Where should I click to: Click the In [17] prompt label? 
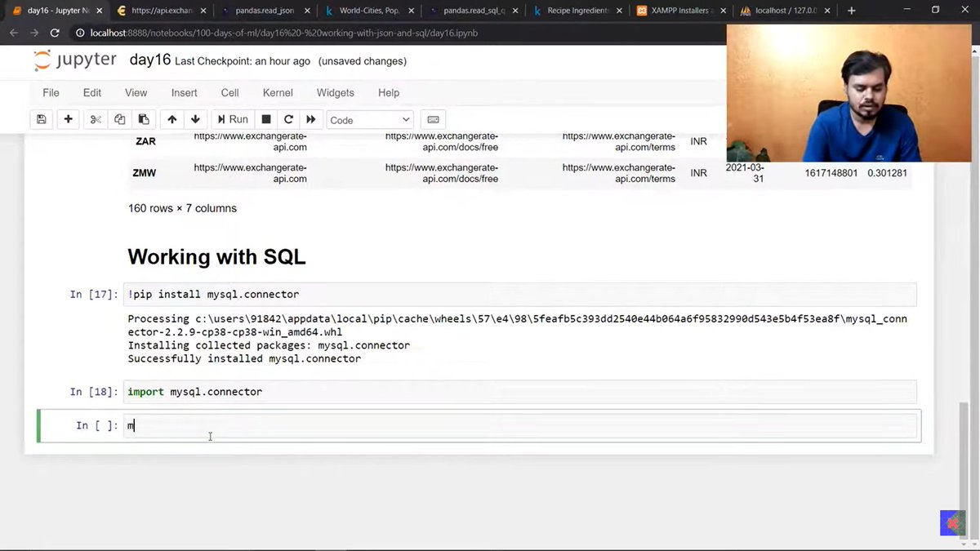click(94, 295)
